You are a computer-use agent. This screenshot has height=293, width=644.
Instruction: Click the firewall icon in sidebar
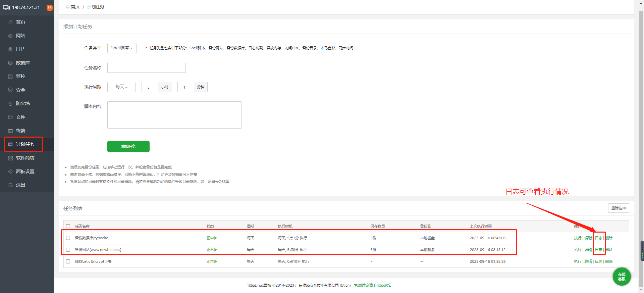tap(10, 104)
